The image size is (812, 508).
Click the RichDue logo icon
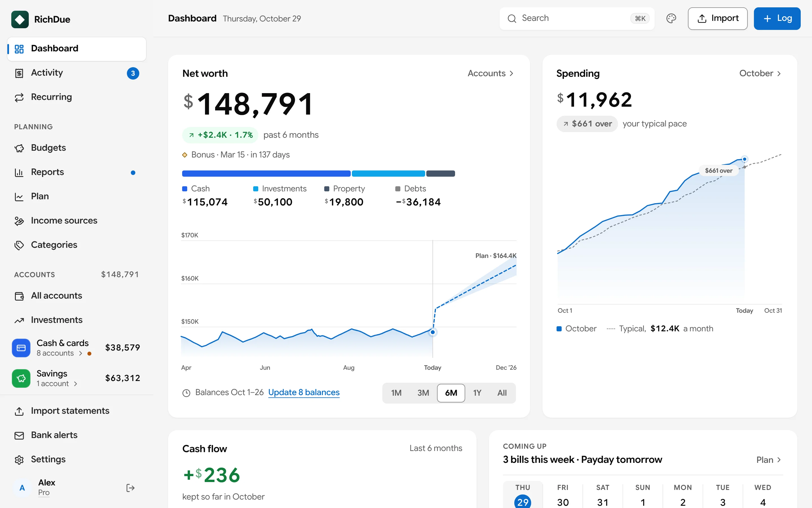tap(20, 19)
